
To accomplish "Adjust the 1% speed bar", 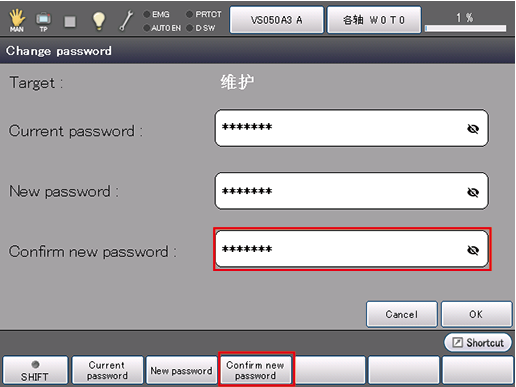I will (466, 29).
